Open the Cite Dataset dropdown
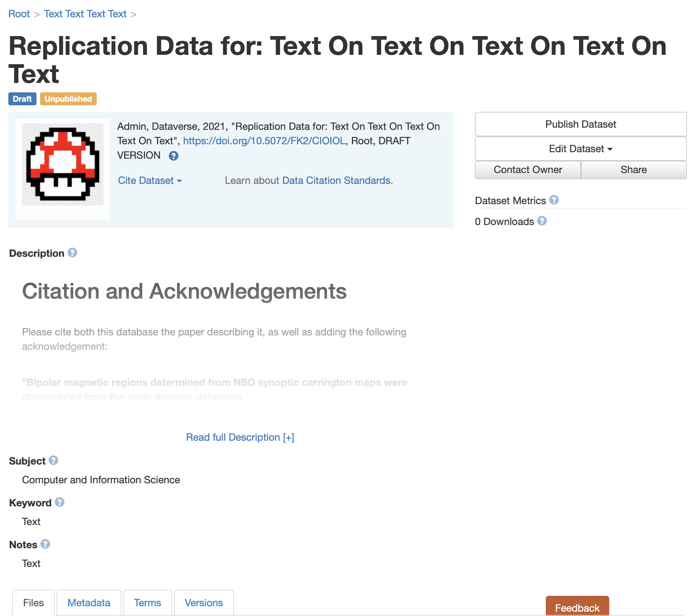Image resolution: width=693 pixels, height=616 pixels. pos(150,180)
